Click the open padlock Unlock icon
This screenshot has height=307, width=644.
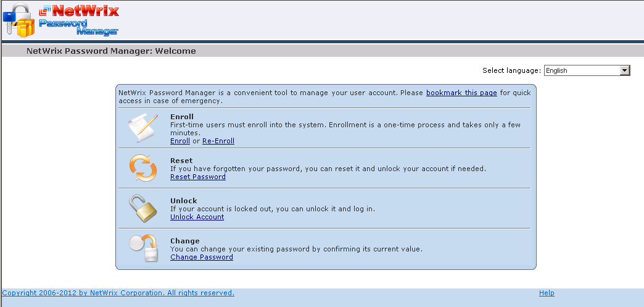pos(142,208)
